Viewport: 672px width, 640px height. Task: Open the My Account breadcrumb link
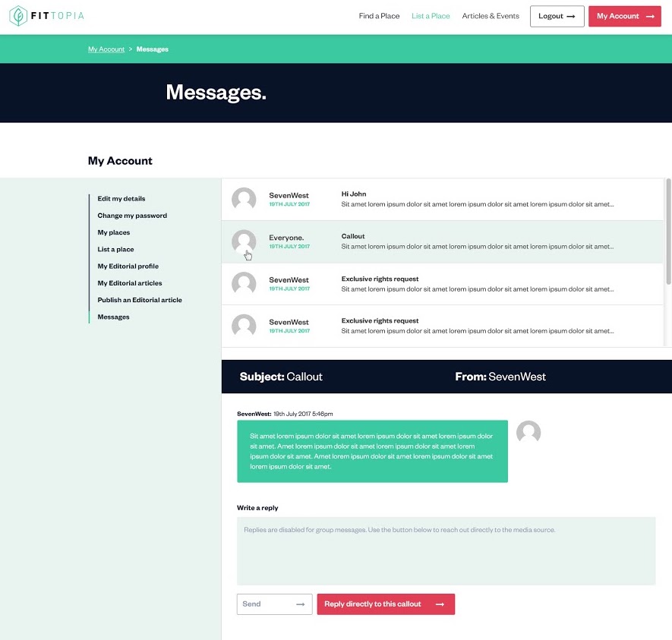(x=106, y=49)
